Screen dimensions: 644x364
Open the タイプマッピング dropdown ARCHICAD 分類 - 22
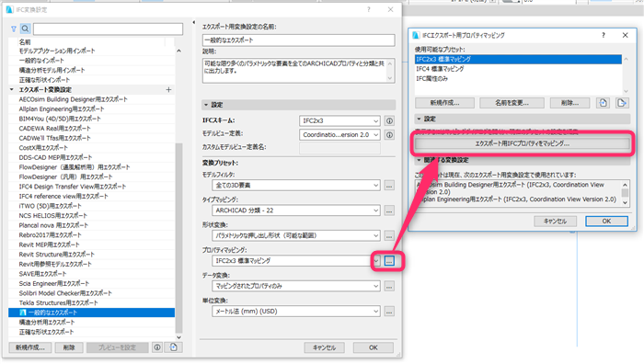[x=296, y=210]
